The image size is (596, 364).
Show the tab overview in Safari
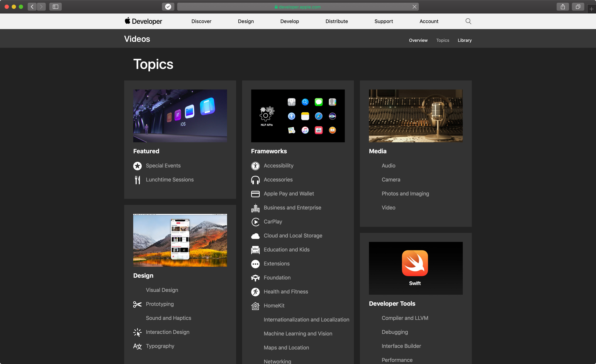(x=578, y=7)
